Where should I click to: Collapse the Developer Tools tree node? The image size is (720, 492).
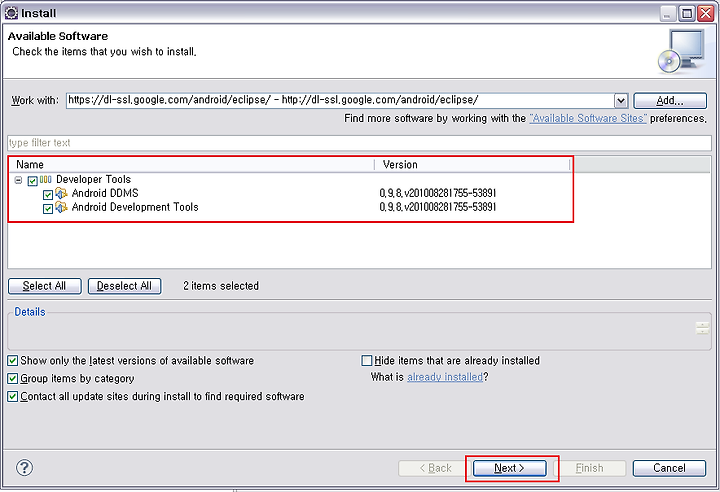point(18,180)
